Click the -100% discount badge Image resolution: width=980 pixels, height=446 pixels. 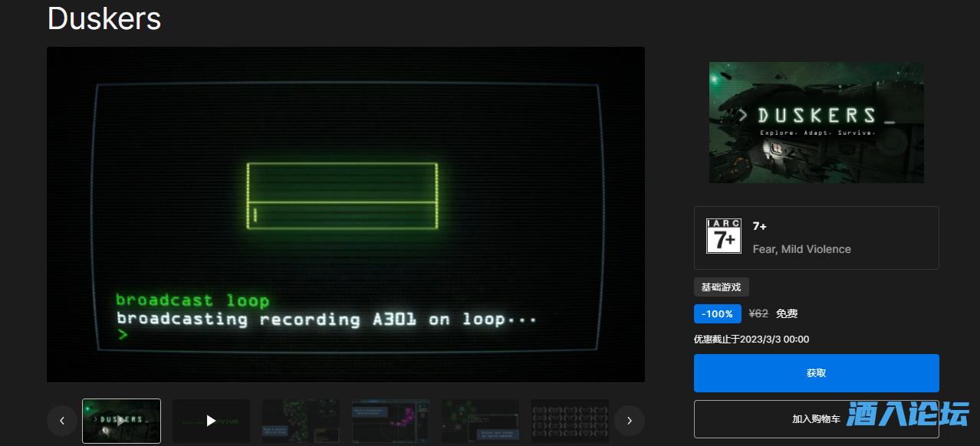coord(717,313)
